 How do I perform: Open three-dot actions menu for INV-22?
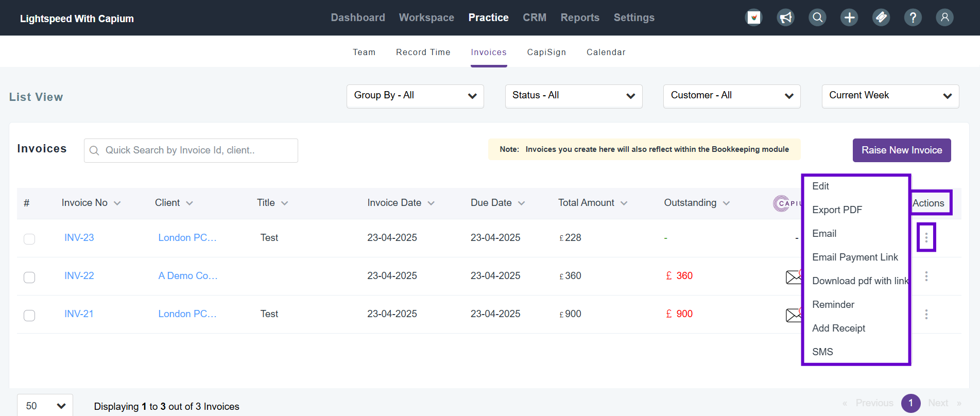(926, 276)
